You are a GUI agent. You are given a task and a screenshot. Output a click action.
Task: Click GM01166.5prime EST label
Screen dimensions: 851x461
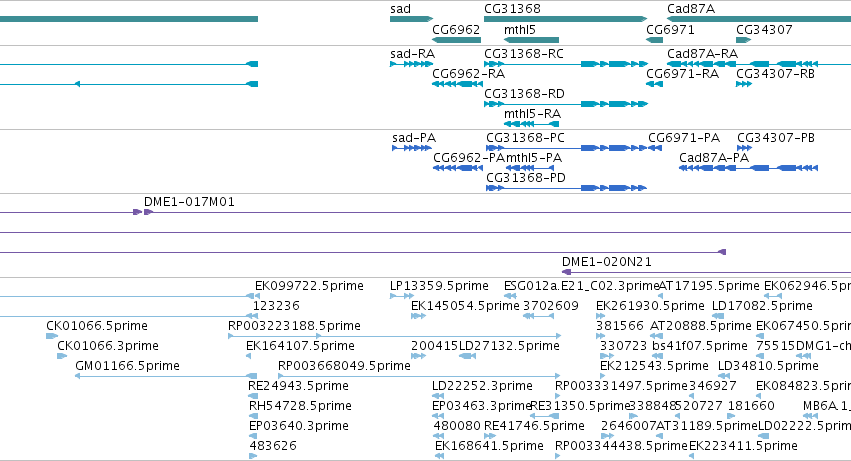(x=128, y=366)
